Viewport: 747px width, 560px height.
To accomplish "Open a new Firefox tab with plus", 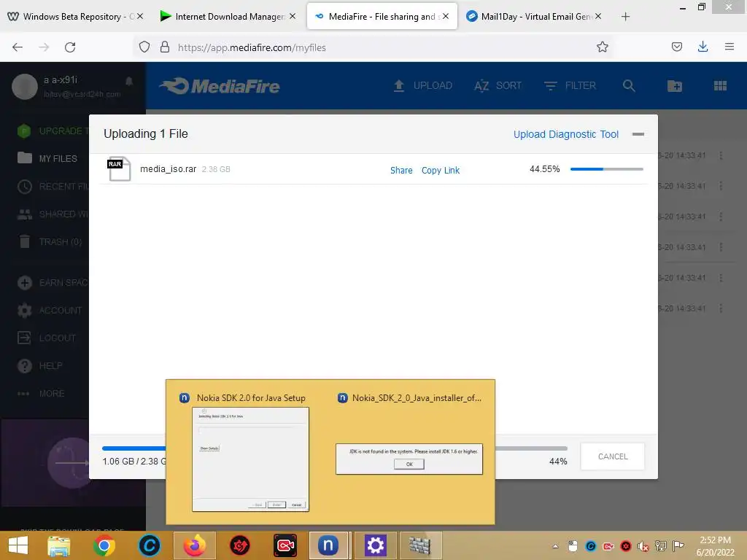I will coord(625,17).
